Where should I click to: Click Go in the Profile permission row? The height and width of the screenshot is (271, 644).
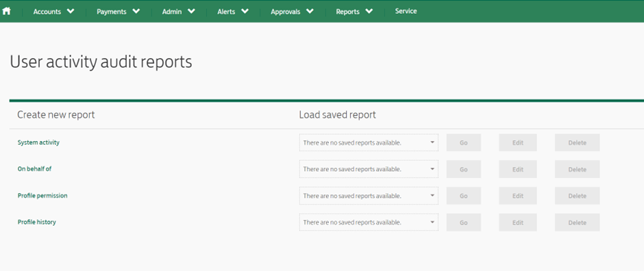click(464, 196)
